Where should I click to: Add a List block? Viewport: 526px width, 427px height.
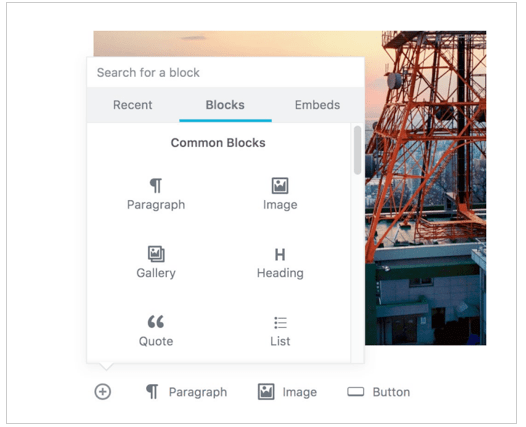tap(280, 331)
